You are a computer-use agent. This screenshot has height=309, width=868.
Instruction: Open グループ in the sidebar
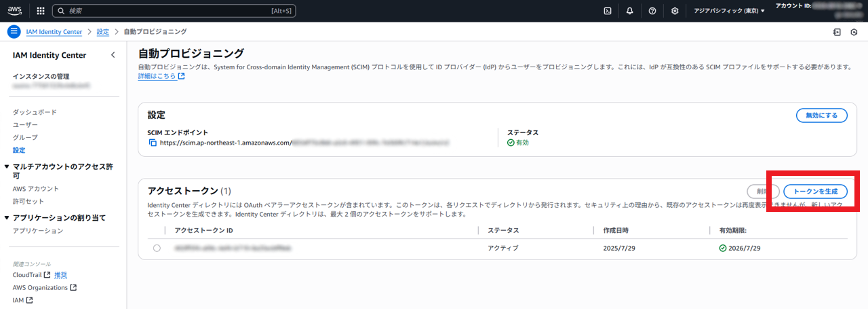25,137
